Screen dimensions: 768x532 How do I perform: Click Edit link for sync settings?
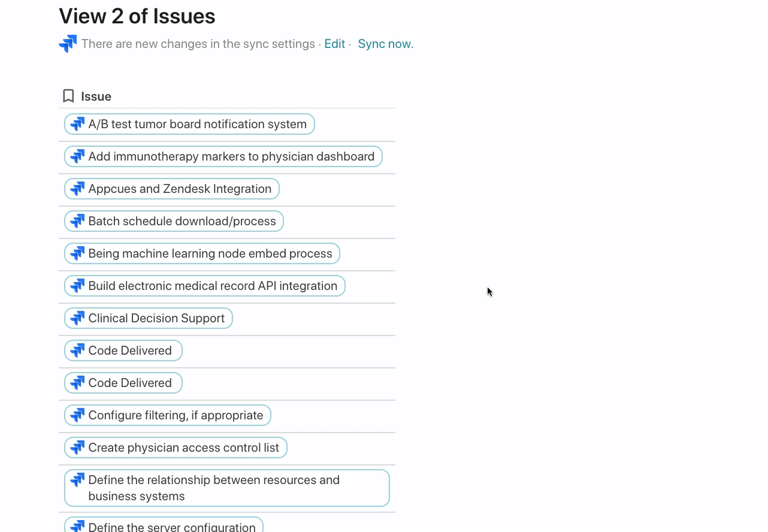coord(334,44)
